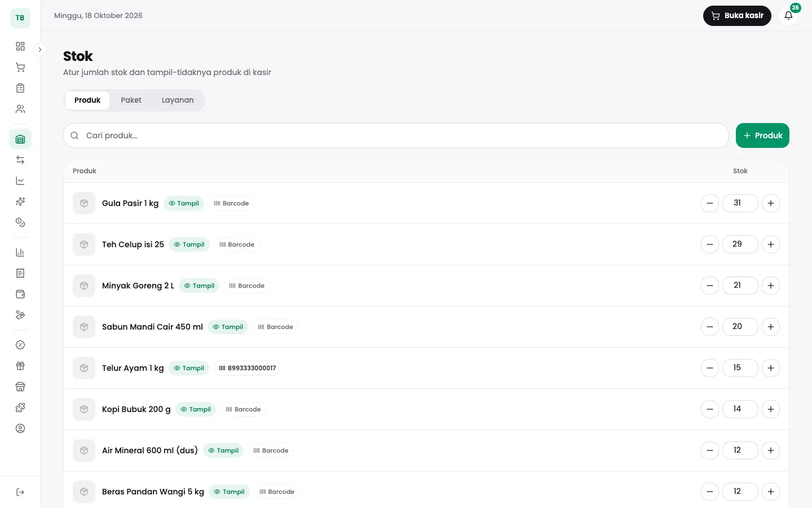
Task: Toggle Tampil visibility for Minyak Goreng 2 L
Action: point(199,286)
